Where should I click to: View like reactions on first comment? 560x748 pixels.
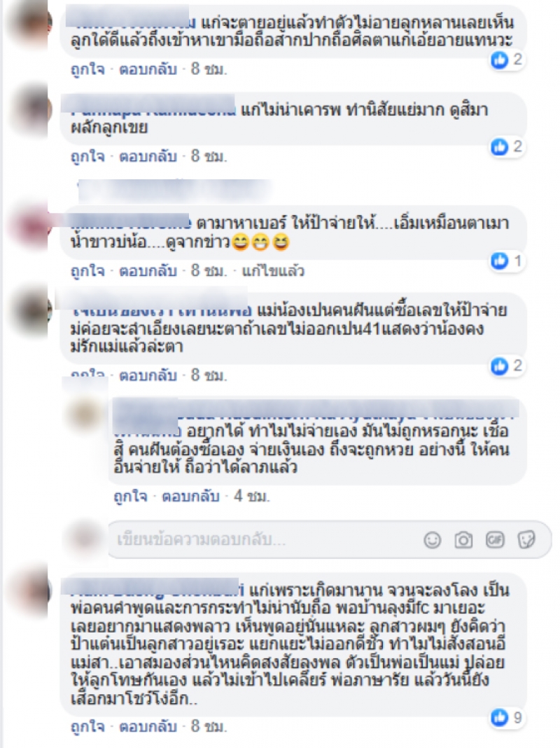coord(507,60)
